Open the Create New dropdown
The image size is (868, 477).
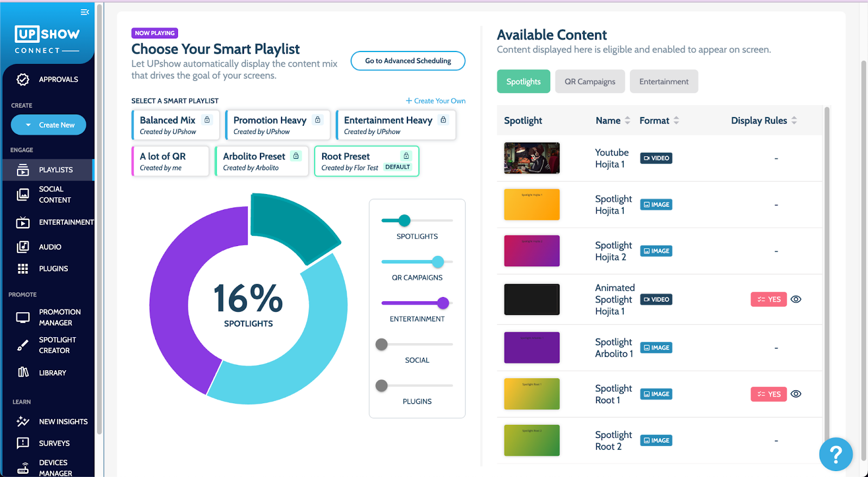click(x=48, y=125)
